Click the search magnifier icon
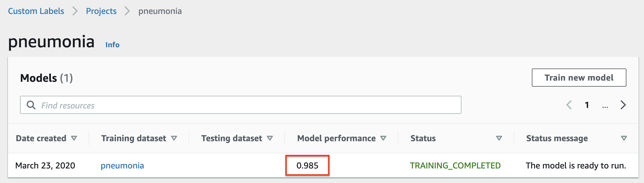This screenshot has height=183, width=644. [31, 105]
